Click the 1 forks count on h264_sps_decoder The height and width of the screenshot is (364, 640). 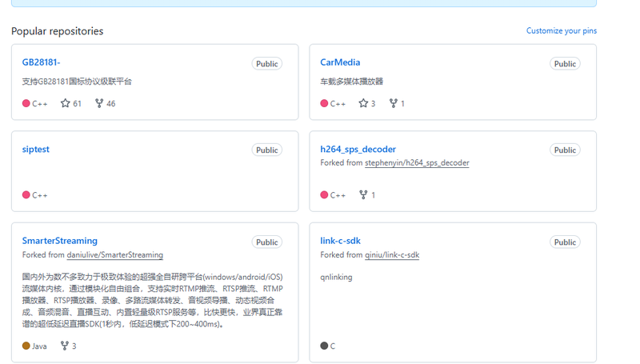click(373, 195)
